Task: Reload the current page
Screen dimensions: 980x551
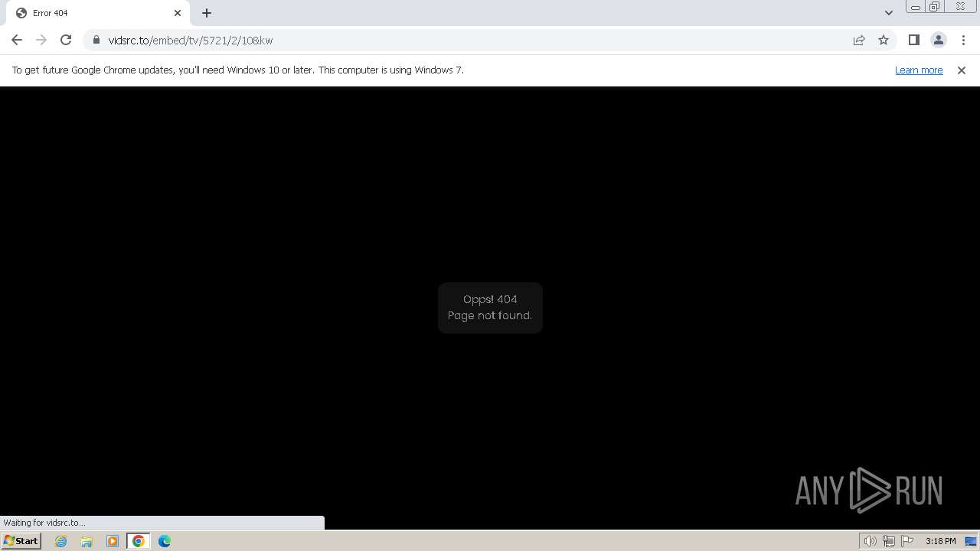Action: click(x=66, y=40)
